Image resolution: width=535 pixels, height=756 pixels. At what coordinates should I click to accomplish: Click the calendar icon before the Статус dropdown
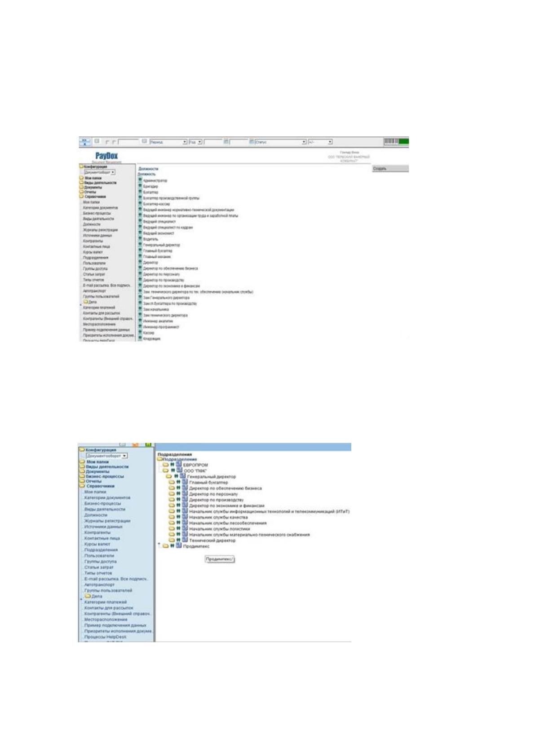(252, 141)
